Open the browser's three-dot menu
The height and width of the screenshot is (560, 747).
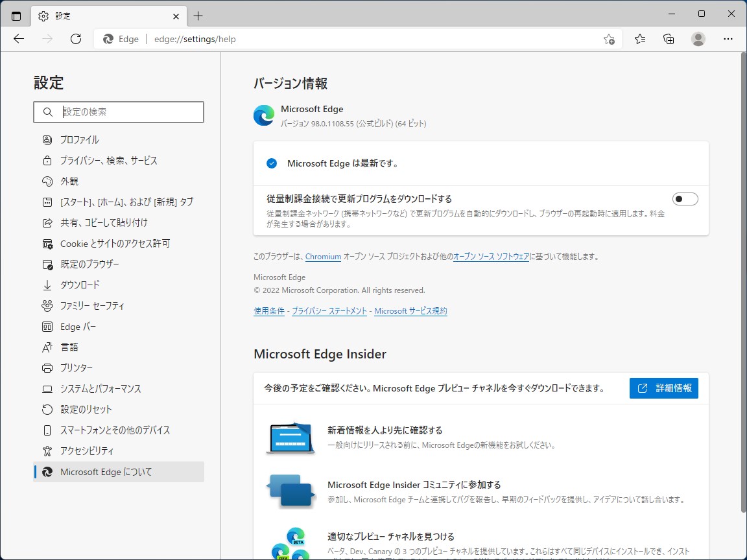click(728, 39)
